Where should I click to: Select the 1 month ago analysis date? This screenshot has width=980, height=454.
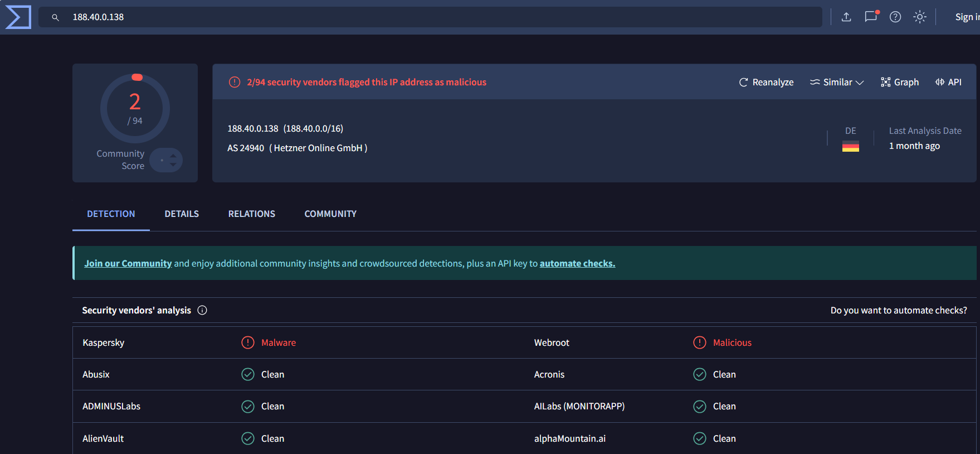pyautogui.click(x=914, y=146)
